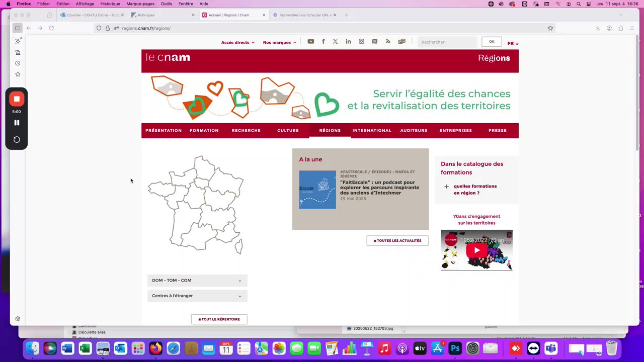Reload the page in Firefox
The height and width of the screenshot is (362, 644).
pos(51,28)
